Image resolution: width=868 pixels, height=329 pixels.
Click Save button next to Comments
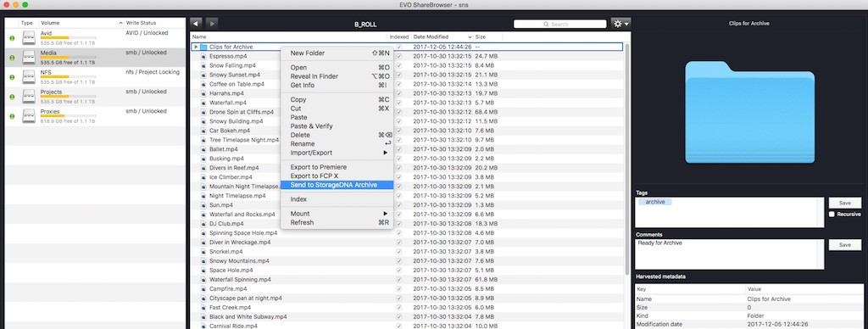(845, 245)
